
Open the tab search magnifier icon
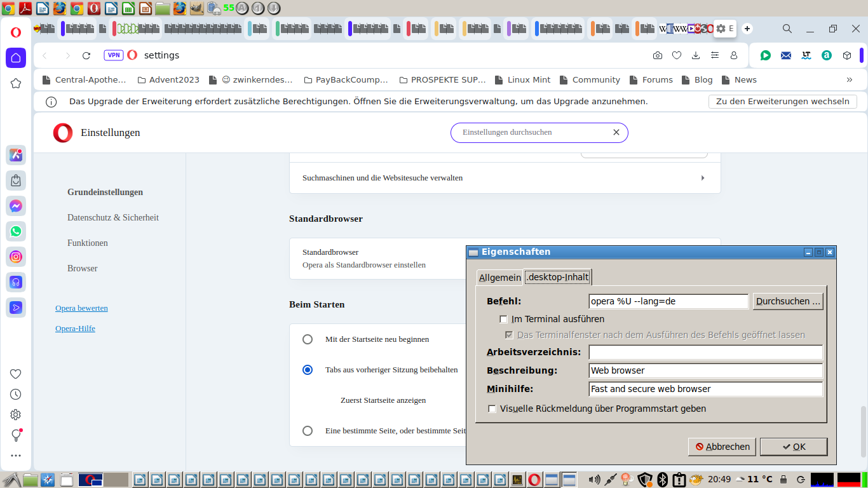click(787, 29)
